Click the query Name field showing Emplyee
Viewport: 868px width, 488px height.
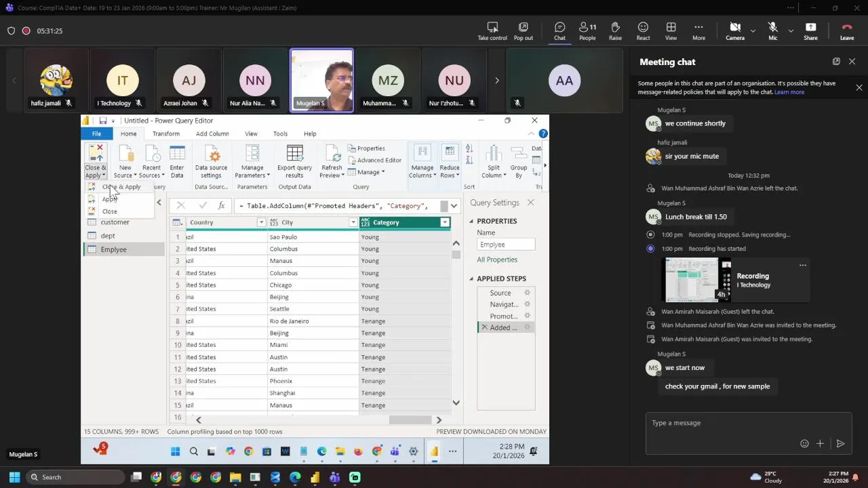[506, 245]
